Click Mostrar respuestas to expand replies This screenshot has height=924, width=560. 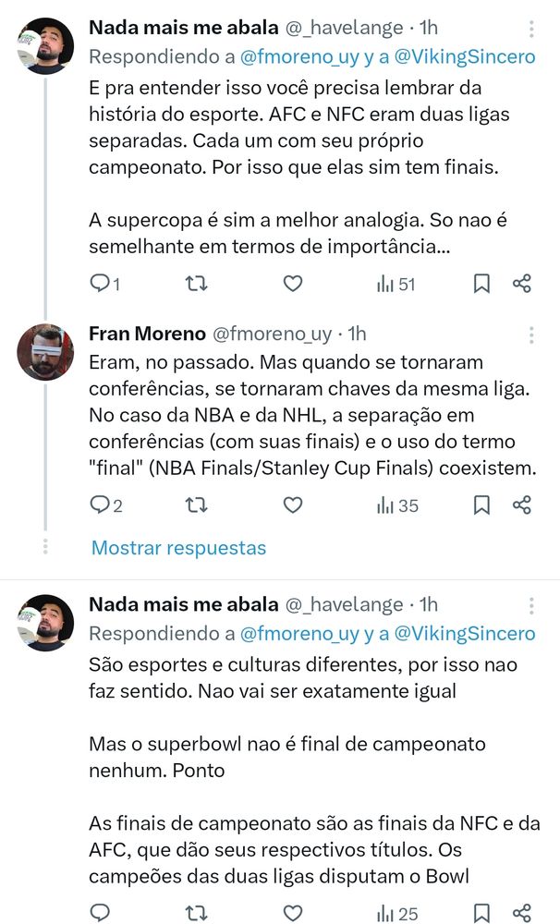(x=178, y=548)
